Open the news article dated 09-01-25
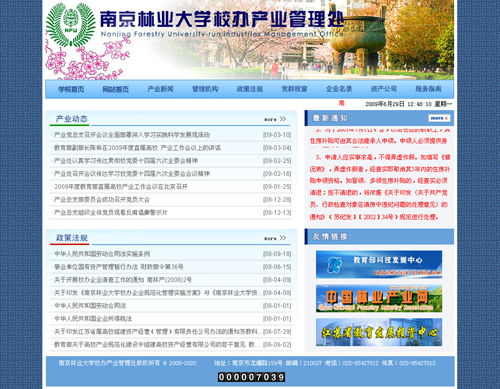 121,187
